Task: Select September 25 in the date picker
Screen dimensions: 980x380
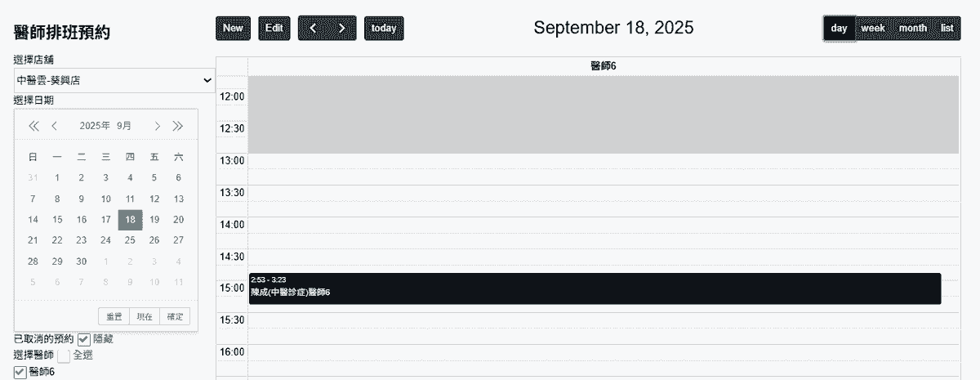Action: [x=130, y=240]
